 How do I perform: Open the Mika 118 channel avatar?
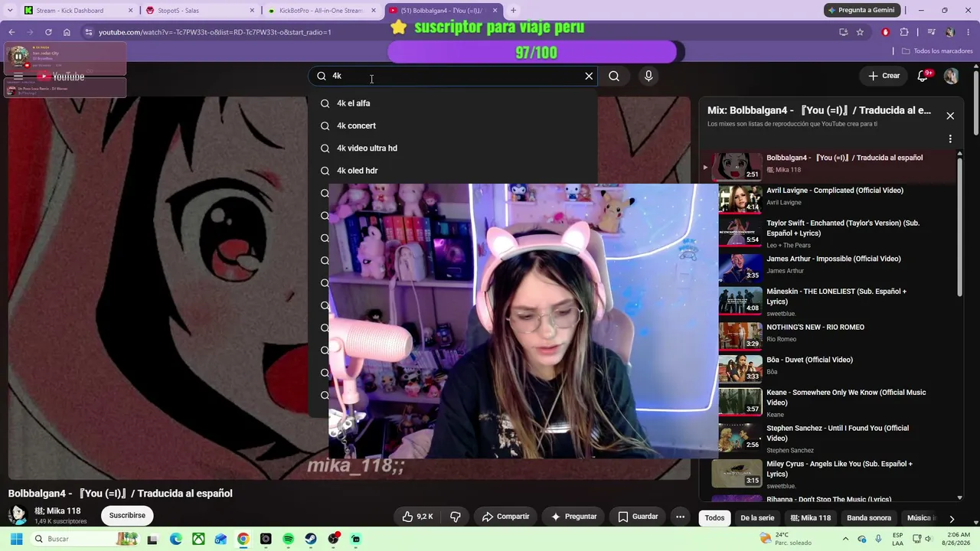coord(18,515)
